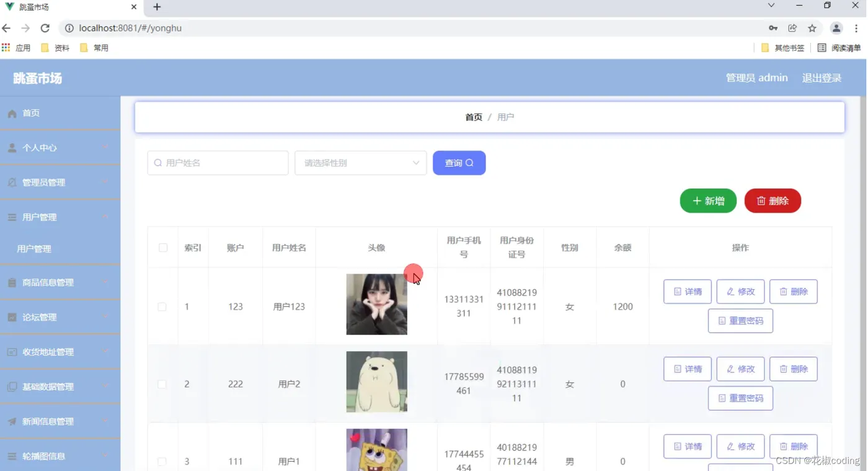Open 详情 for user 用户2
Image resolution: width=868 pixels, height=471 pixels.
pyautogui.click(x=688, y=369)
